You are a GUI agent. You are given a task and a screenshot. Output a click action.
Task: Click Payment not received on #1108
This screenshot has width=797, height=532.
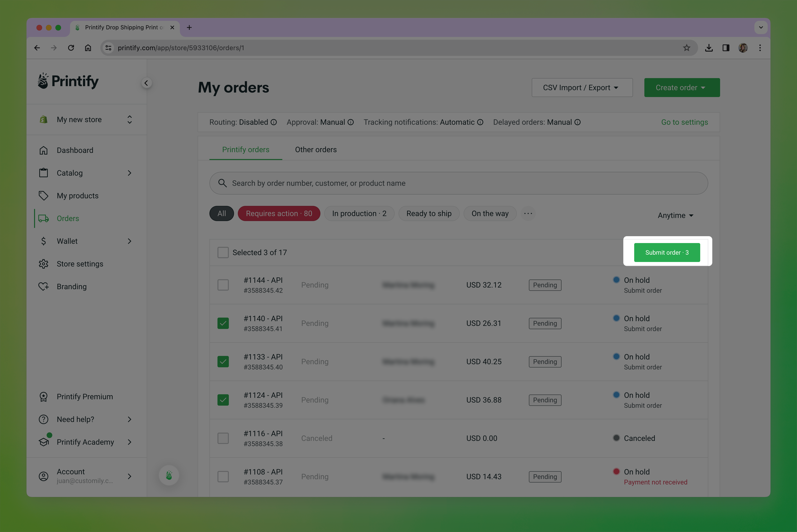pyautogui.click(x=655, y=482)
